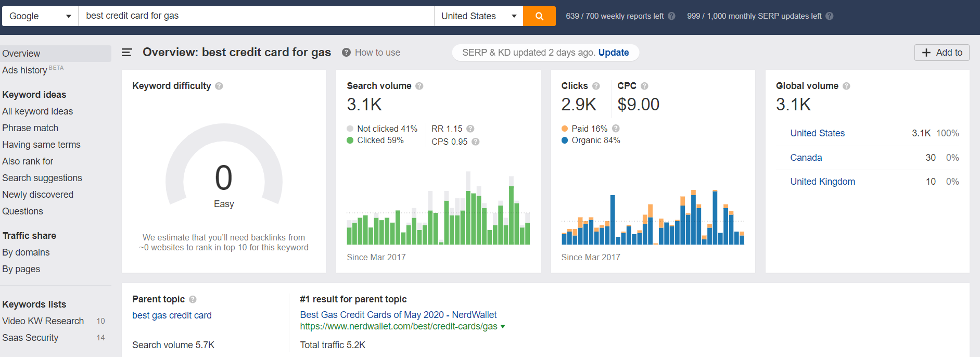The image size is (980, 357).
Task: Click the Return Rate (RR) help icon
Action: pyautogui.click(x=470, y=129)
